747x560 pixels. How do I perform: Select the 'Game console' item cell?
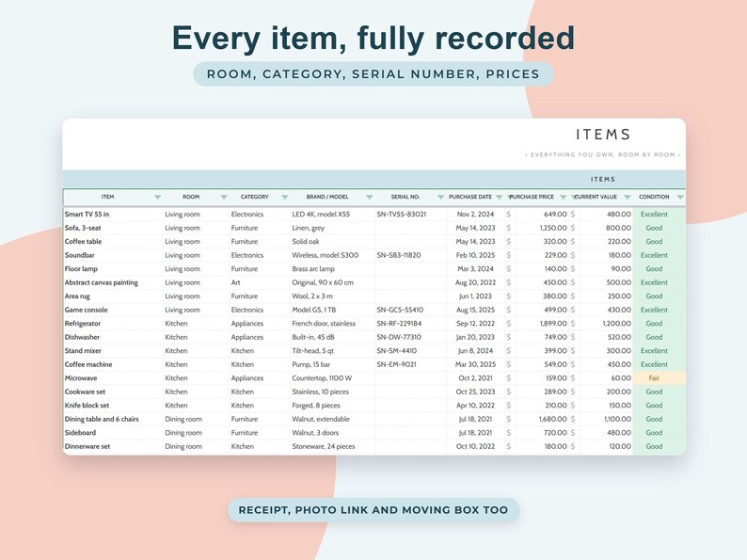click(113, 310)
